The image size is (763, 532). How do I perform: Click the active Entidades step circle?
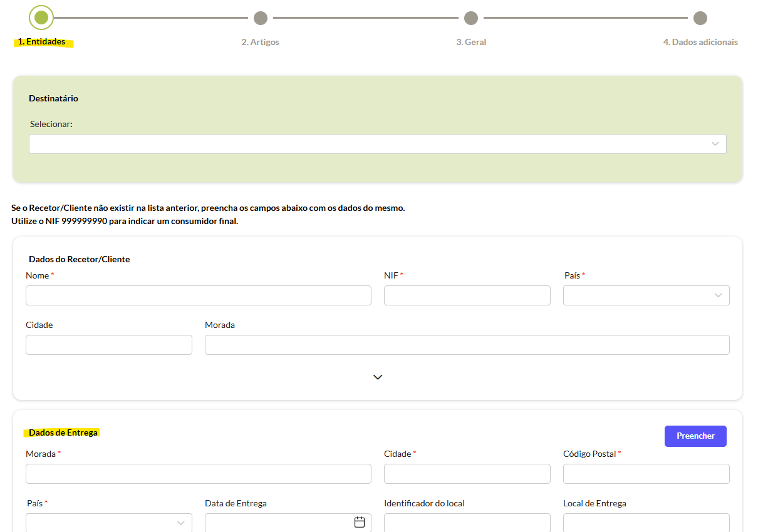(x=41, y=18)
